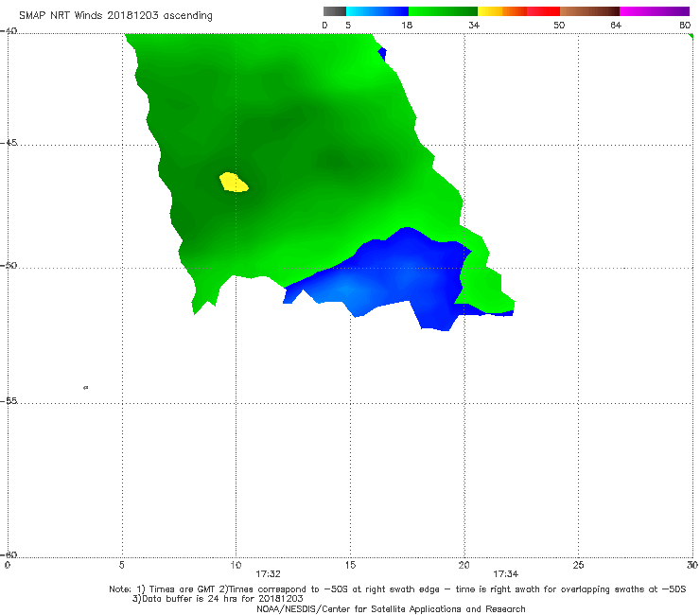Screen dimensions: 700x615
Task: Click the green segment of the colorbar
Action: coord(443,11)
